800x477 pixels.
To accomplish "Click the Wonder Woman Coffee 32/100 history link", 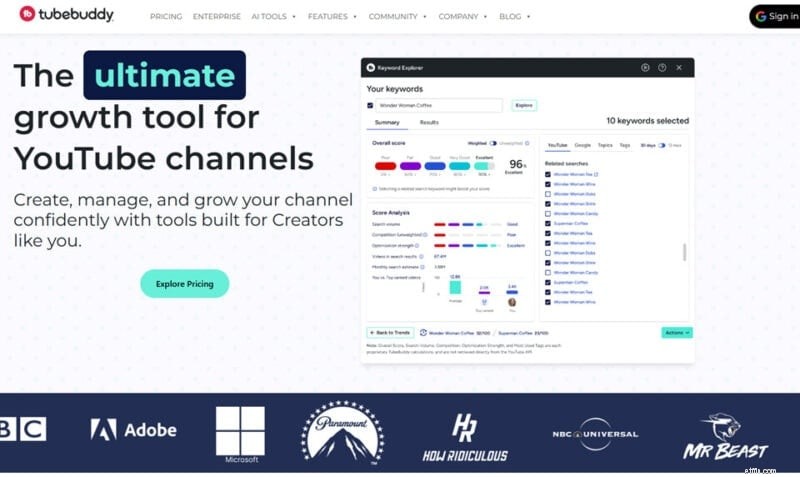I will (459, 333).
